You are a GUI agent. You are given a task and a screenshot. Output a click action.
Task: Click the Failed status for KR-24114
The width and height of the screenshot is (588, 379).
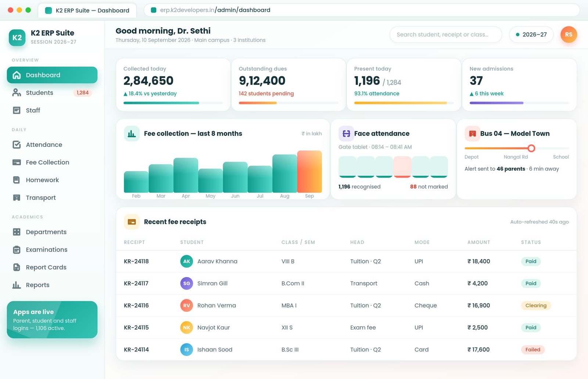533,350
